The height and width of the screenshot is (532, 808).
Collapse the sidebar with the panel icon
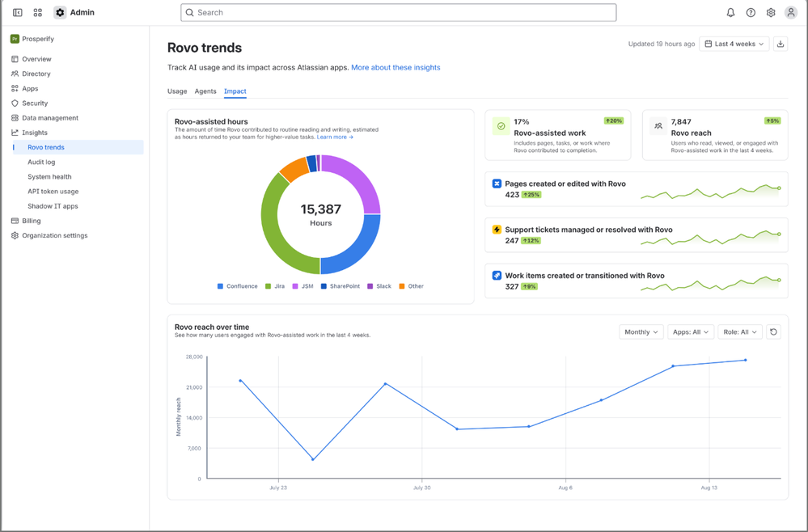(18, 12)
